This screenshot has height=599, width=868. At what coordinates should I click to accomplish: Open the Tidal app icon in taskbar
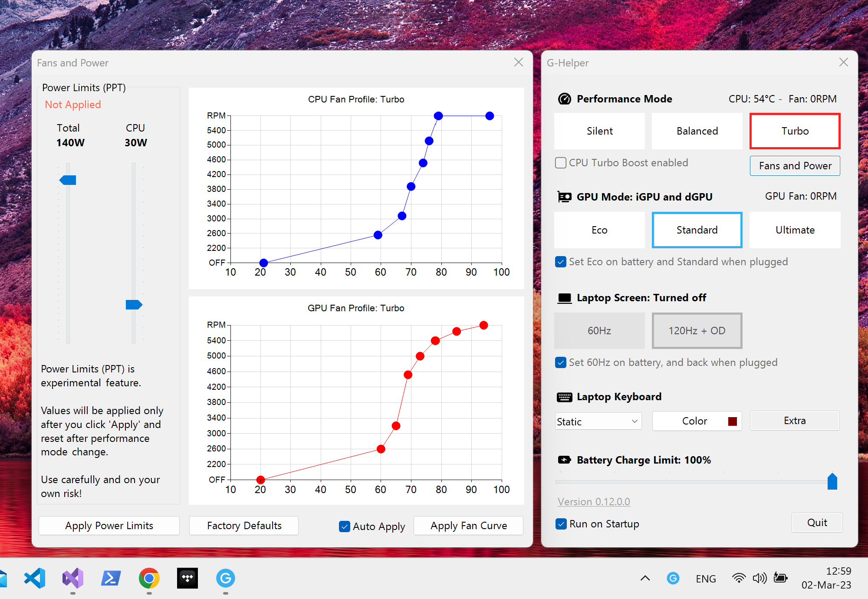pyautogui.click(x=187, y=578)
